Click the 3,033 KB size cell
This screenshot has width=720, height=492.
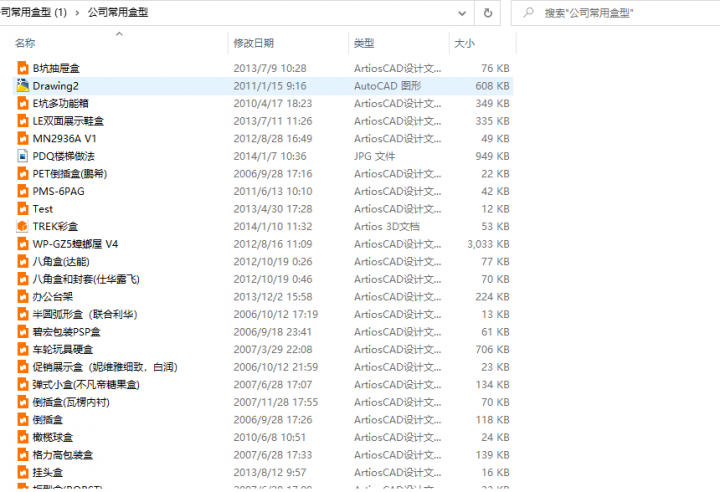pos(488,244)
